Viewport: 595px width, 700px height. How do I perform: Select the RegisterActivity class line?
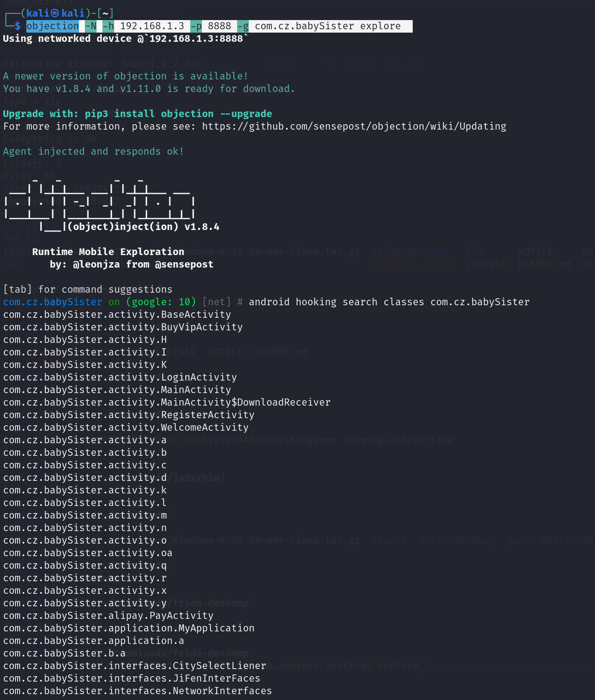tap(129, 415)
